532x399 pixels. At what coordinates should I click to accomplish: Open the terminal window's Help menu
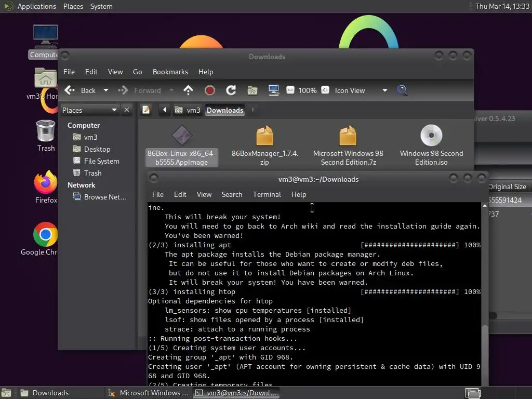pos(299,194)
